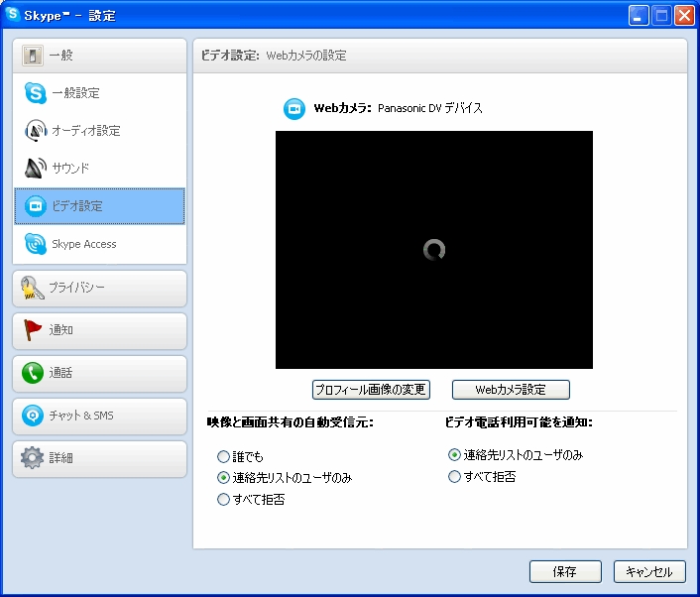Click the Skype logo in title bar
The height and width of the screenshot is (597, 700).
13,14
